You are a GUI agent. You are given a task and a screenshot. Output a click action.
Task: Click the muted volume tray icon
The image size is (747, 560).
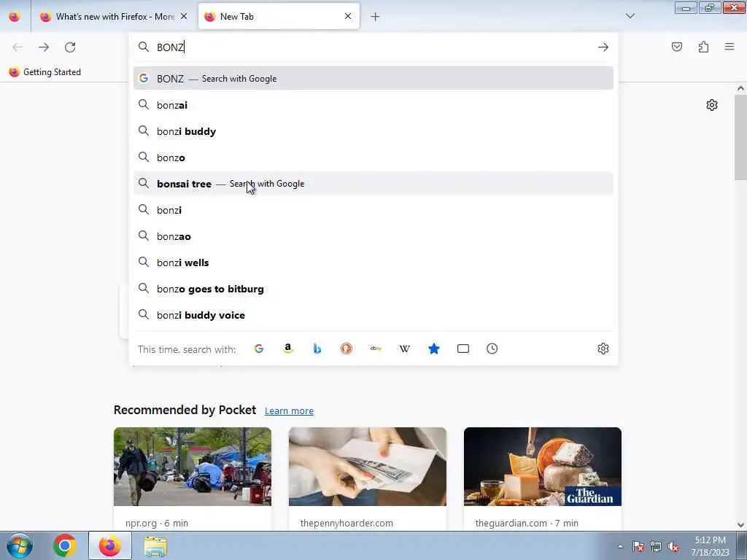click(673, 547)
